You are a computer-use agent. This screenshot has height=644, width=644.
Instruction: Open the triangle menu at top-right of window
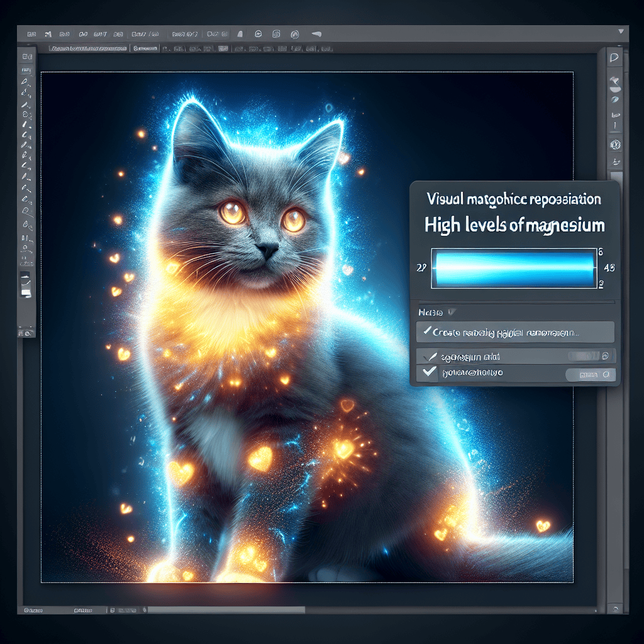[x=622, y=30]
